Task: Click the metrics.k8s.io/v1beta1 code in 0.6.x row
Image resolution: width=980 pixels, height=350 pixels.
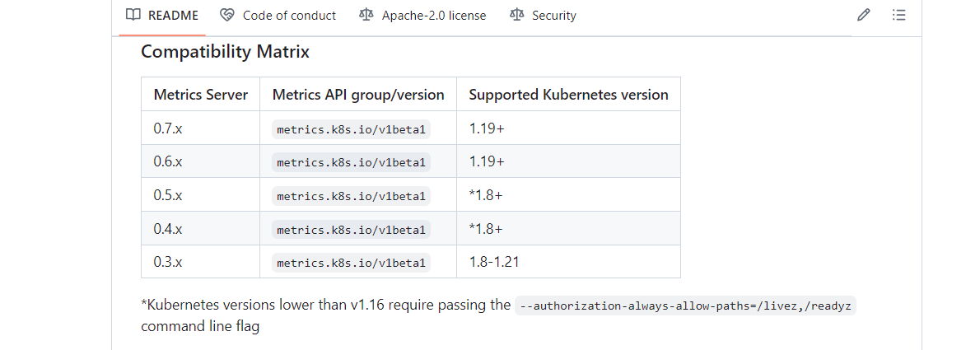Action: point(351,162)
